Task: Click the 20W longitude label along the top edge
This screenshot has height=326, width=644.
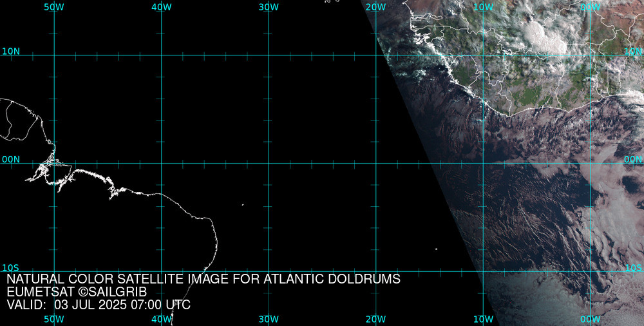Action: click(376, 7)
